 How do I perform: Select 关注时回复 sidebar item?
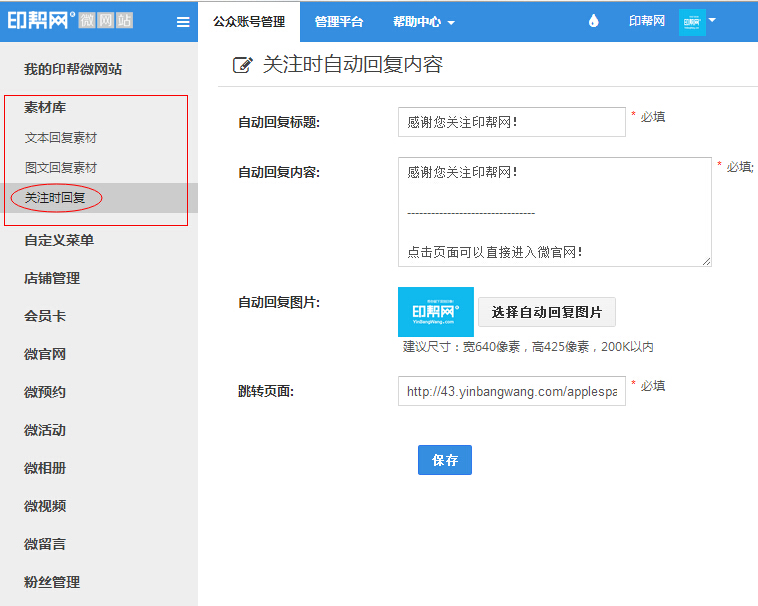(x=56, y=198)
